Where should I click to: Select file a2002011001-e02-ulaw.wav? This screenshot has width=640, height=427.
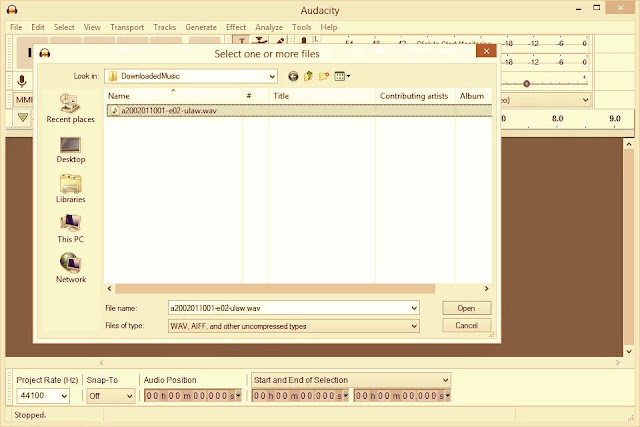pos(299,111)
